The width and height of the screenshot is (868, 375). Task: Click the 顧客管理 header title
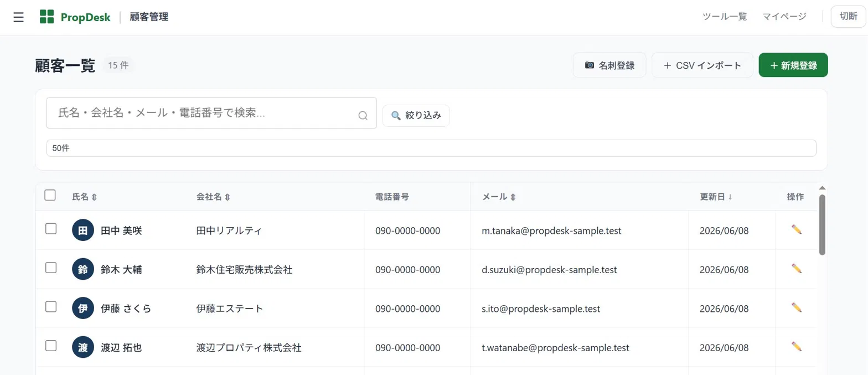[149, 17]
